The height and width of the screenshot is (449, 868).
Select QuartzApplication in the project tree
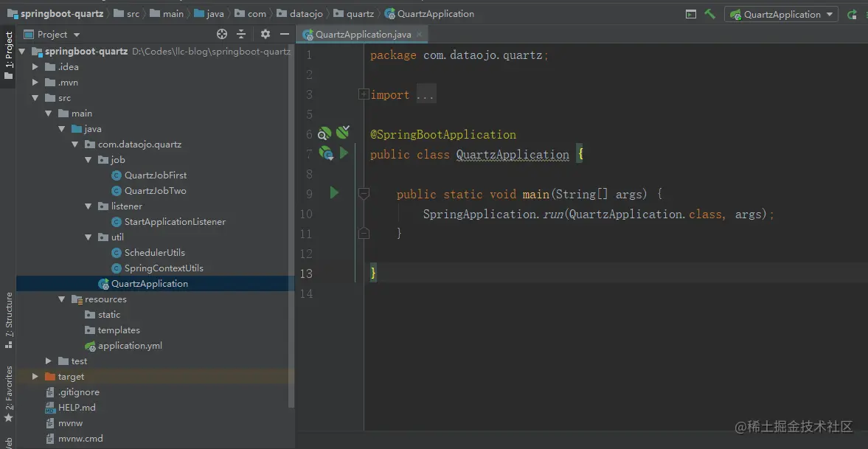[150, 284]
